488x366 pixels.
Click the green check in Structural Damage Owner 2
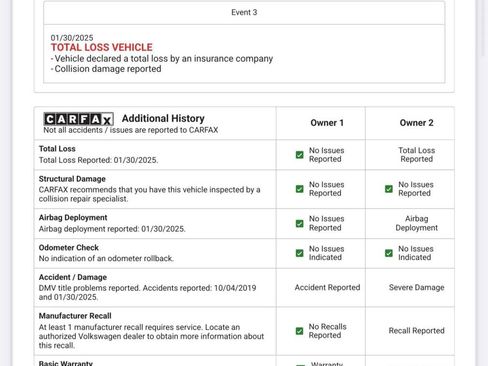389,189
